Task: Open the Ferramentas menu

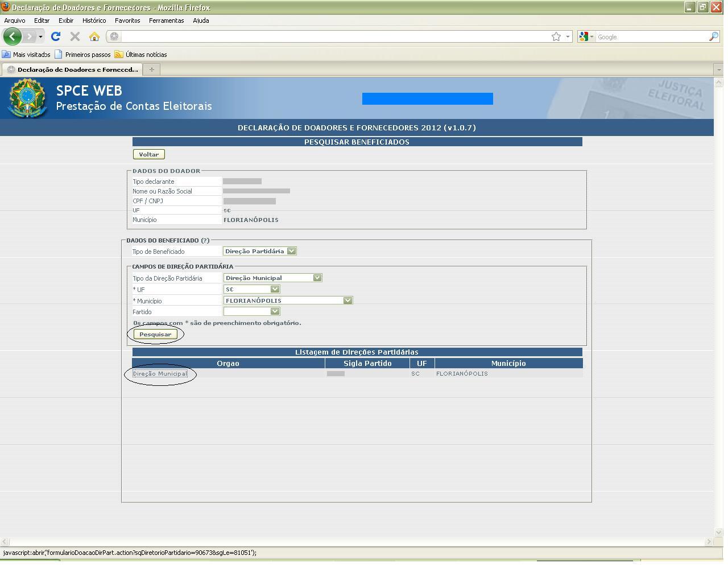Action: [x=166, y=20]
